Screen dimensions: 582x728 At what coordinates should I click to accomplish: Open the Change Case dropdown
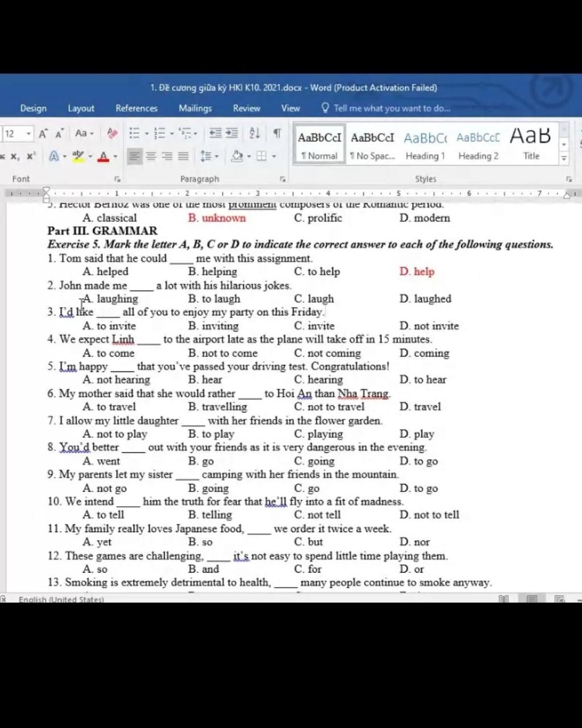coord(84,134)
